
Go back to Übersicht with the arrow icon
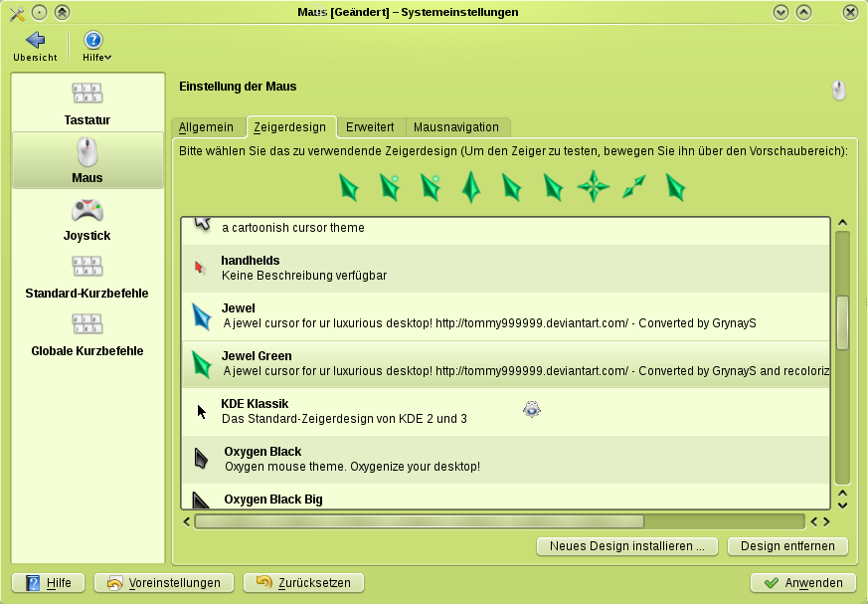point(35,40)
